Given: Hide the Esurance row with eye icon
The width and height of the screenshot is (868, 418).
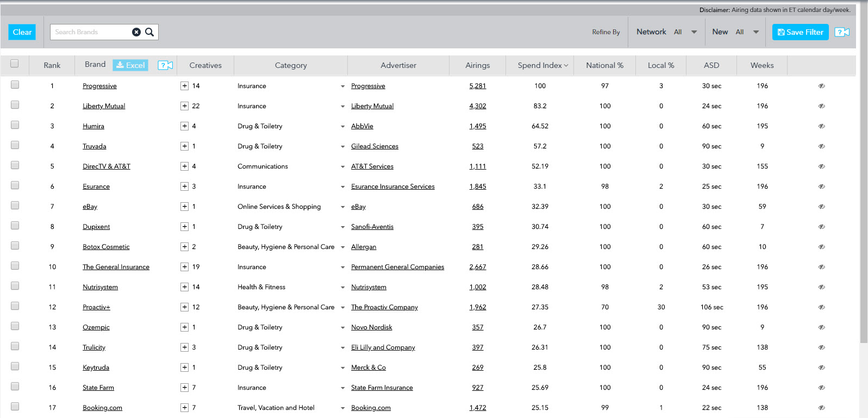Looking at the screenshot, I should click(822, 186).
